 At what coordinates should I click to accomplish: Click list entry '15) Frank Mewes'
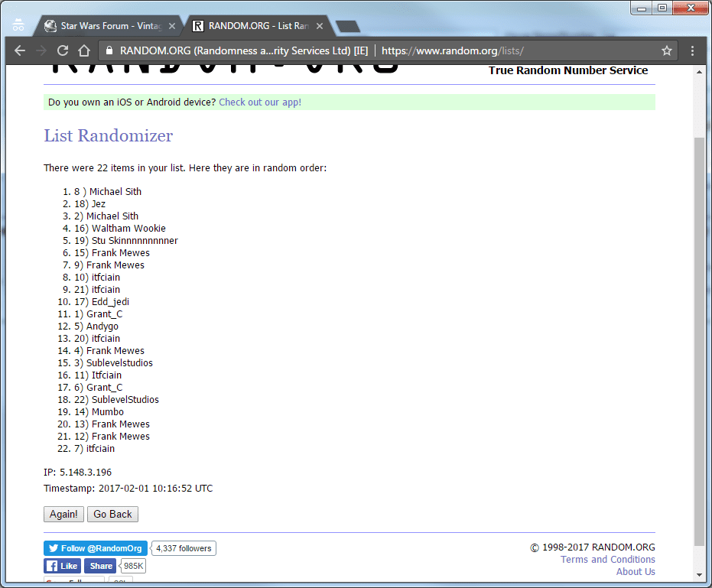112,253
